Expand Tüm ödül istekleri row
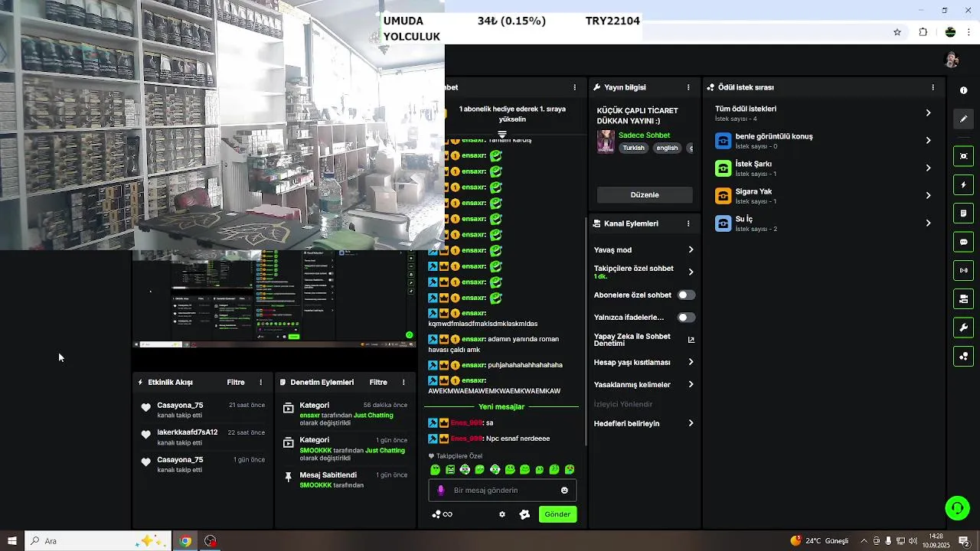The width and height of the screenshot is (980, 551). click(x=824, y=112)
